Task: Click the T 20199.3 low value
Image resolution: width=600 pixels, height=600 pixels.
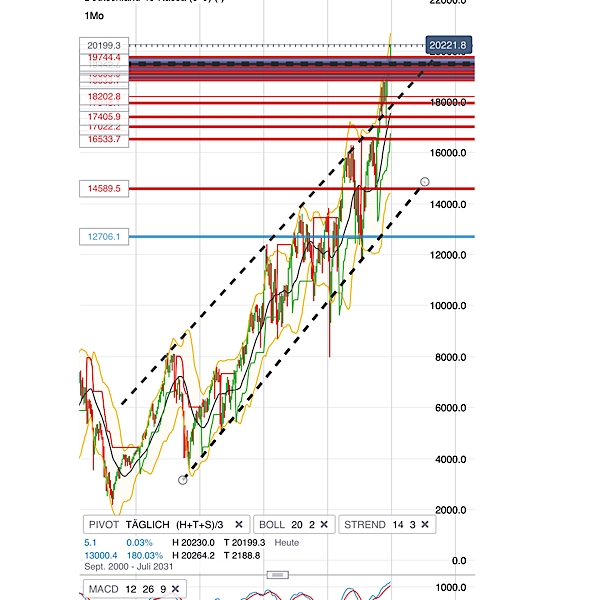Action: [245, 543]
